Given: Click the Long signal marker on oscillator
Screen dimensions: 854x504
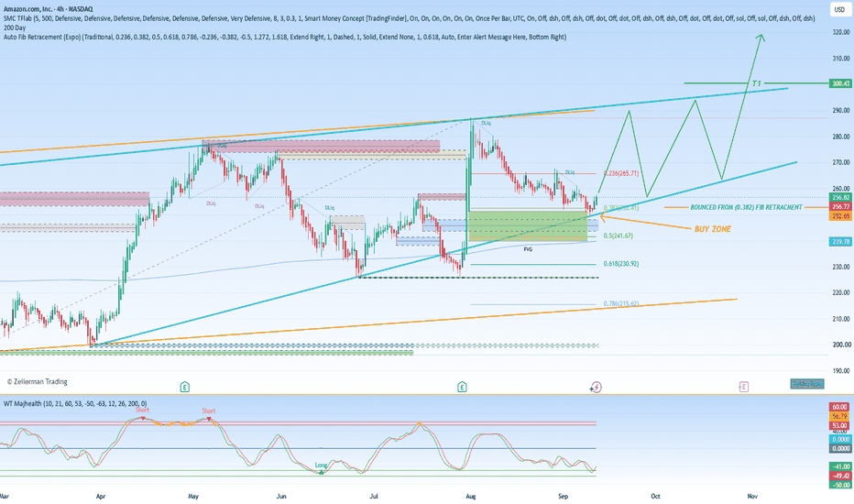Looking at the screenshot, I should [322, 466].
